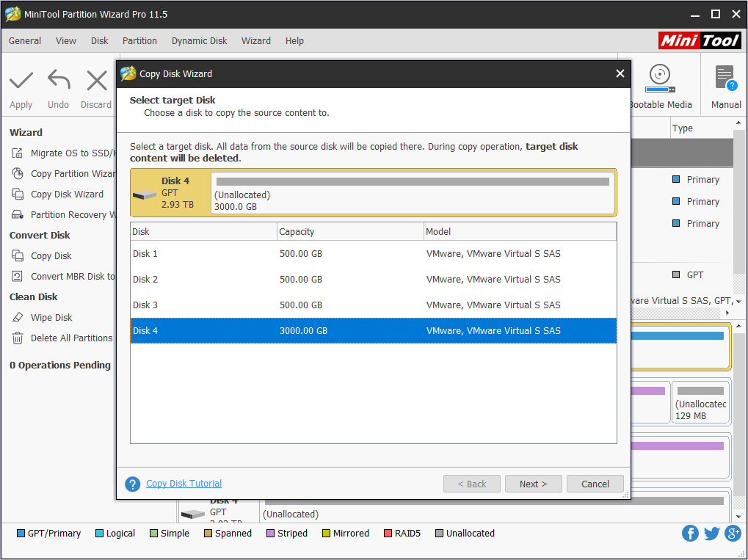Image resolution: width=748 pixels, height=560 pixels.
Task: Click the Undo arrow icon
Action: (59, 80)
